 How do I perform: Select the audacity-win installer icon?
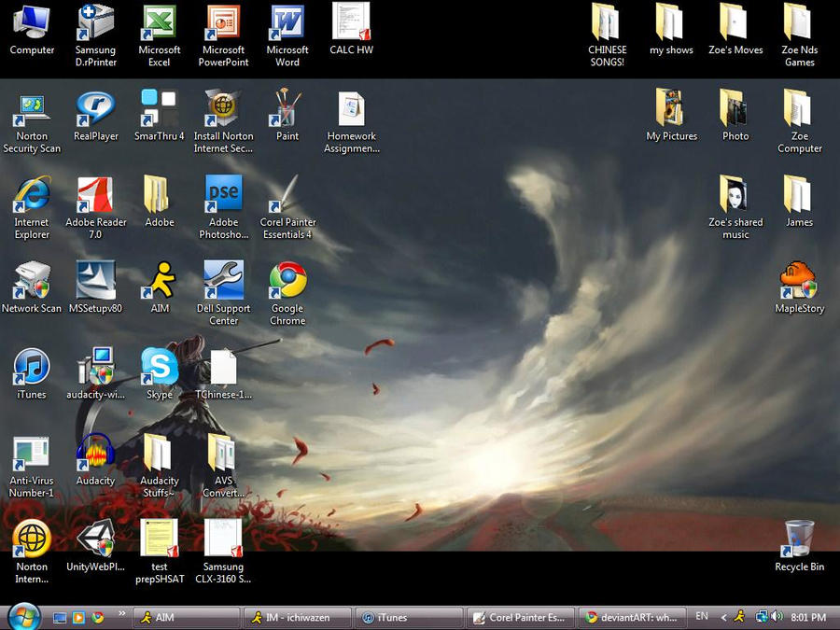click(x=95, y=374)
